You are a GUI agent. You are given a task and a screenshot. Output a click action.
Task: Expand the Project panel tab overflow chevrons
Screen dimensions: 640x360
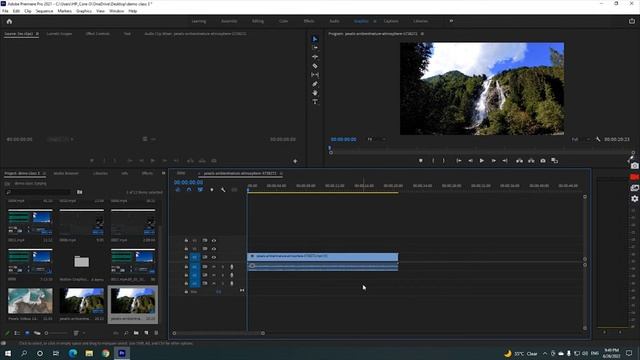[x=164, y=173]
